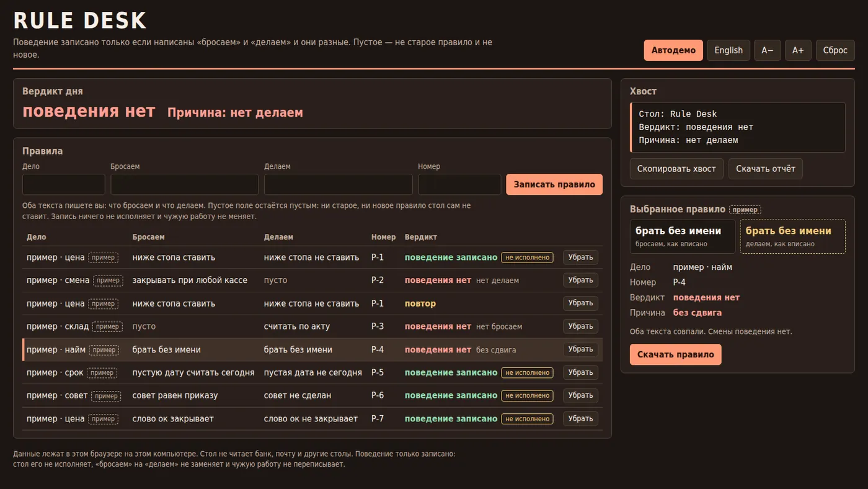Select row 'закрывать при любой кассе'

pos(312,280)
